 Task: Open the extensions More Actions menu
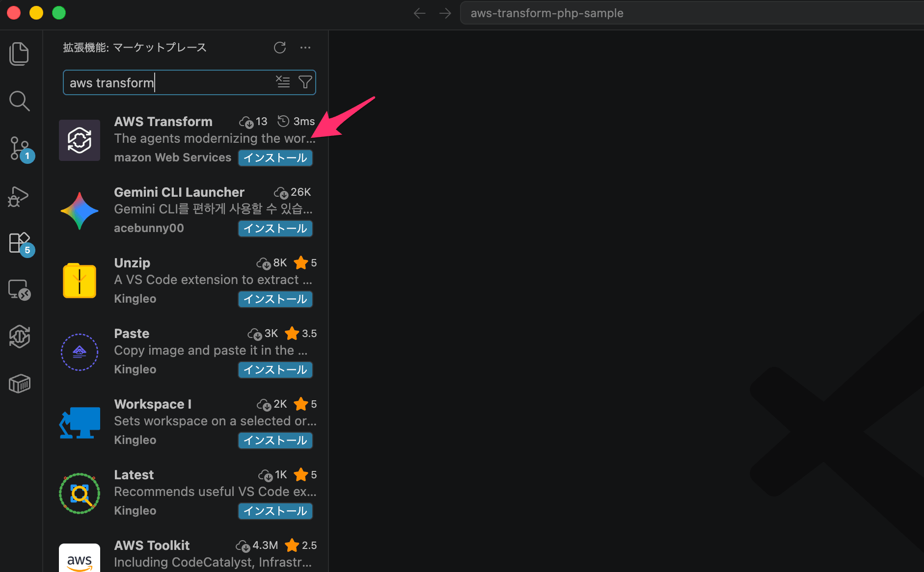pyautogui.click(x=305, y=48)
